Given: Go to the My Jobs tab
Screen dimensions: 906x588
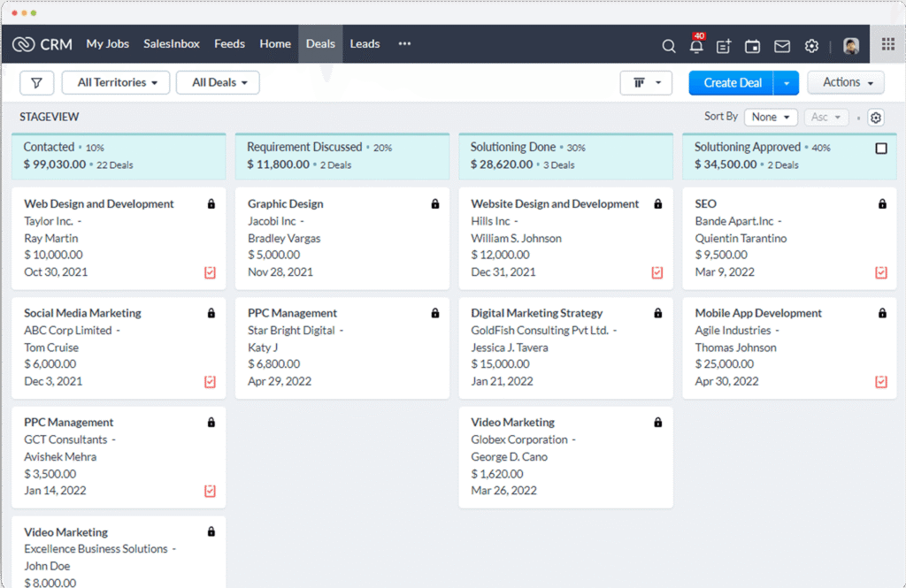Looking at the screenshot, I should coord(107,44).
